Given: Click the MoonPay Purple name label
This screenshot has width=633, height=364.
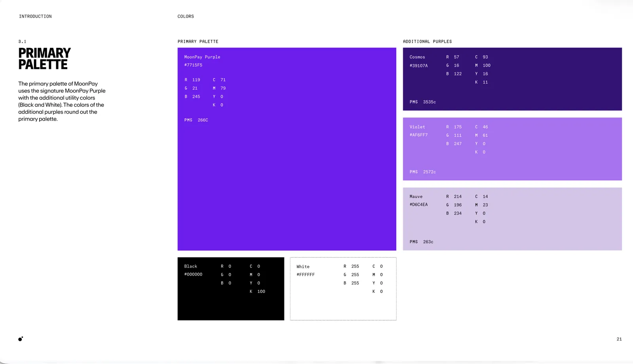Looking at the screenshot, I should 202,57.
